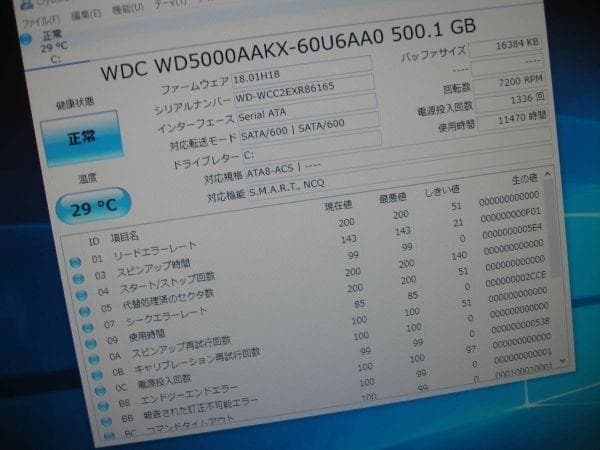This screenshot has height=450, width=600.
Task: Click the interface field Serial ATA
Action: (307, 109)
